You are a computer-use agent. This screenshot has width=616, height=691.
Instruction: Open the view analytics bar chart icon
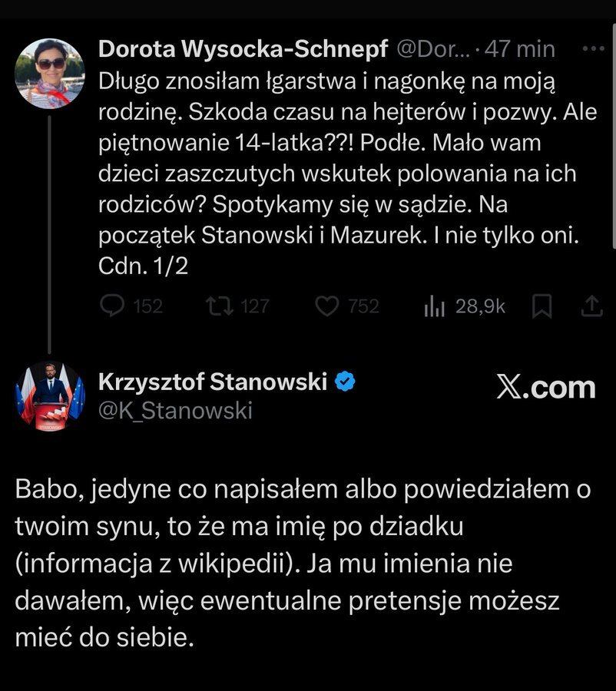coord(435,306)
